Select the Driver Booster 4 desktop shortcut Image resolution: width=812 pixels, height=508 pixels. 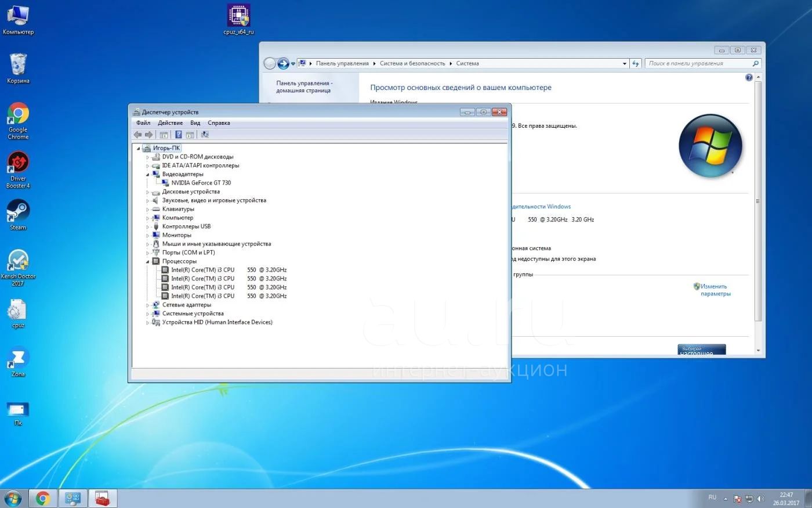pyautogui.click(x=18, y=170)
